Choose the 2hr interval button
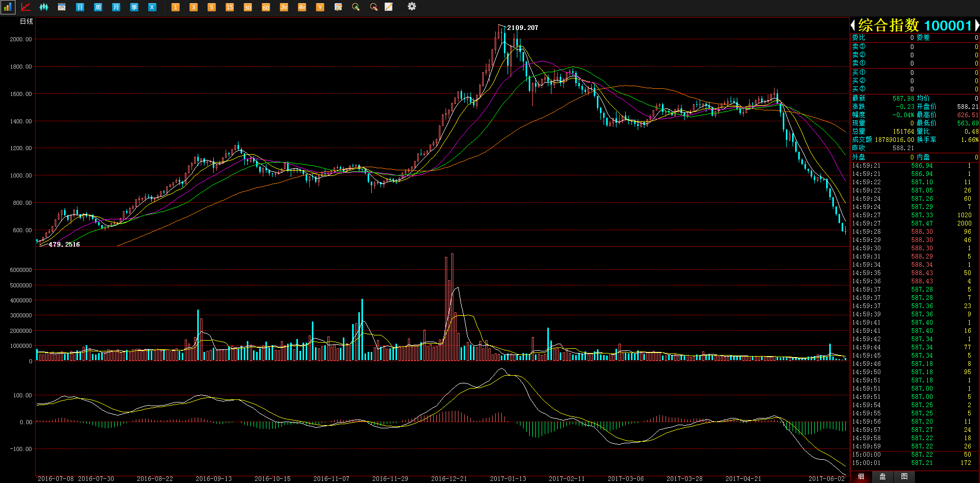 tap(284, 7)
